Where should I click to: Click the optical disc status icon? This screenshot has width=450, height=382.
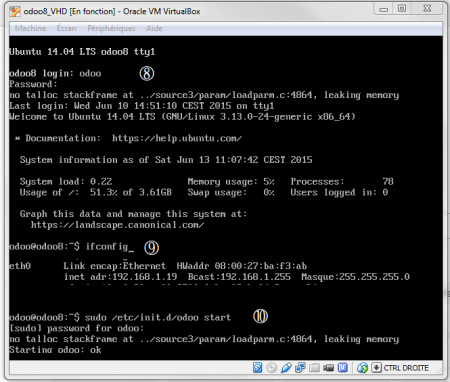[x=272, y=368]
